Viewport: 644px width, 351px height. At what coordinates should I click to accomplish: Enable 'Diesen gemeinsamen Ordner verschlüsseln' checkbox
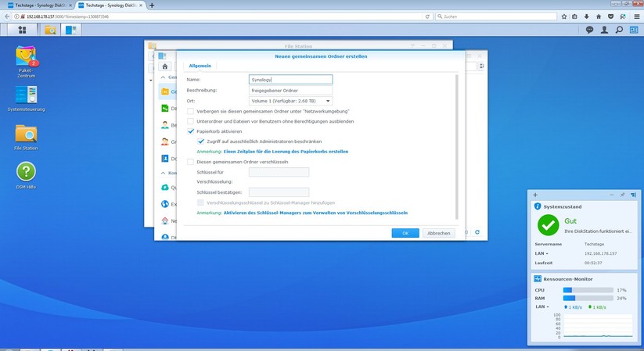pyautogui.click(x=191, y=162)
